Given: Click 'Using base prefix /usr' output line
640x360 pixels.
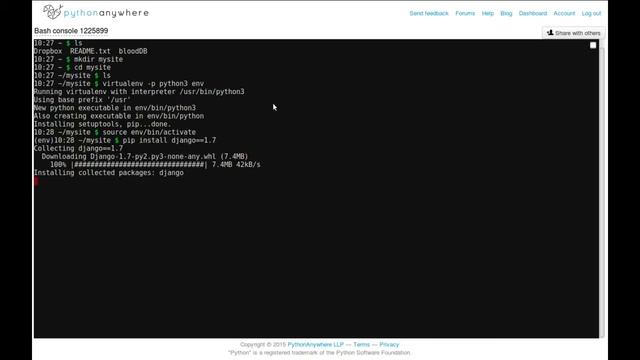Looking at the screenshot, I should tap(82, 100).
